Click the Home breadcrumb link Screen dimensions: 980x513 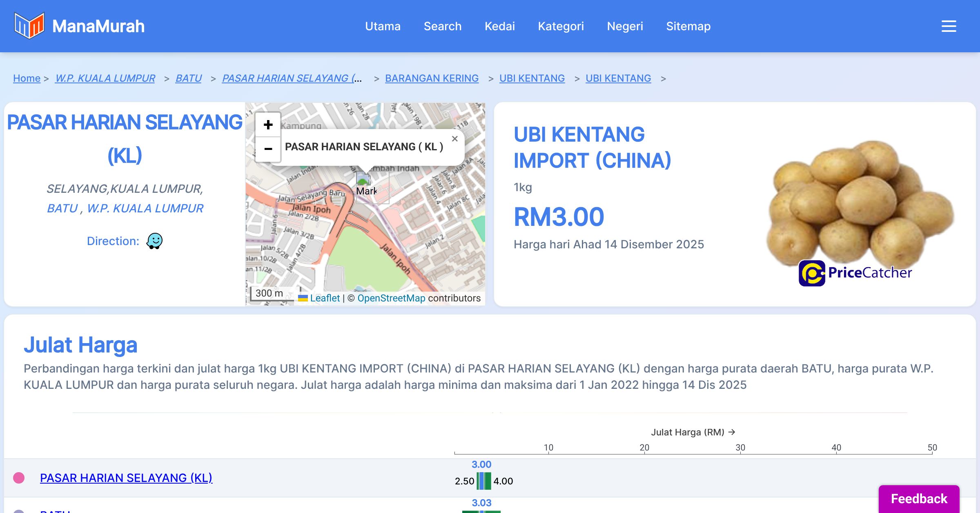tap(27, 78)
